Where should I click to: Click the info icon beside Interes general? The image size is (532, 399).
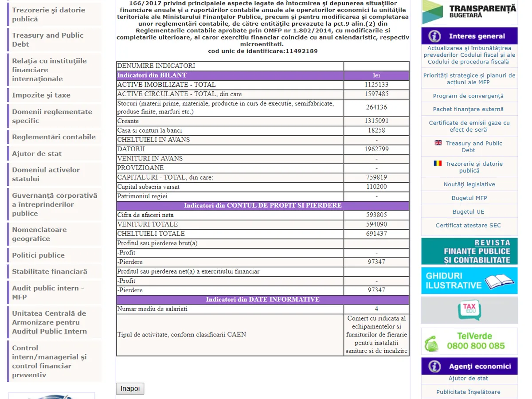[434, 36]
